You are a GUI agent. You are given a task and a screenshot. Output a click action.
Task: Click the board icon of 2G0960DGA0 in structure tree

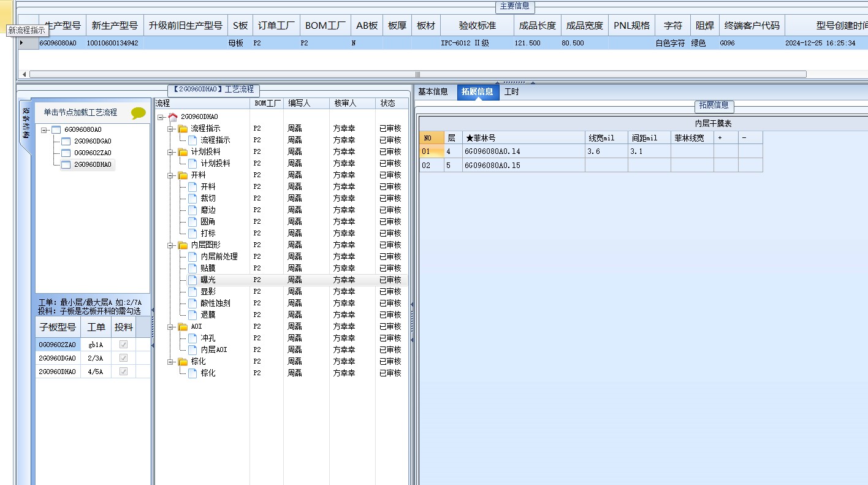point(66,141)
